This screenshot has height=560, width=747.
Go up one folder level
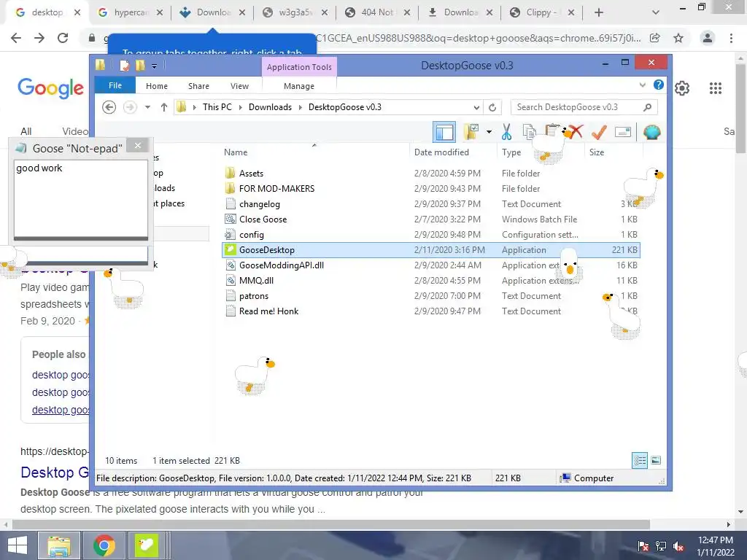(x=164, y=107)
